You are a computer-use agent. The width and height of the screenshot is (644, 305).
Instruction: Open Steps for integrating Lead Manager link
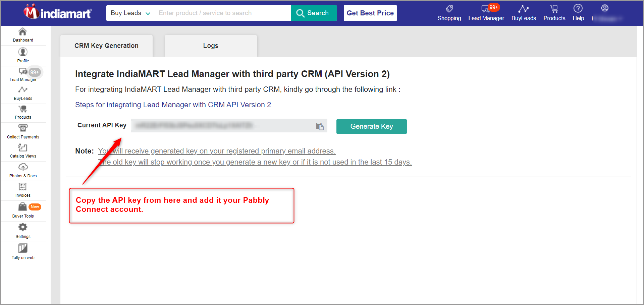click(x=173, y=105)
